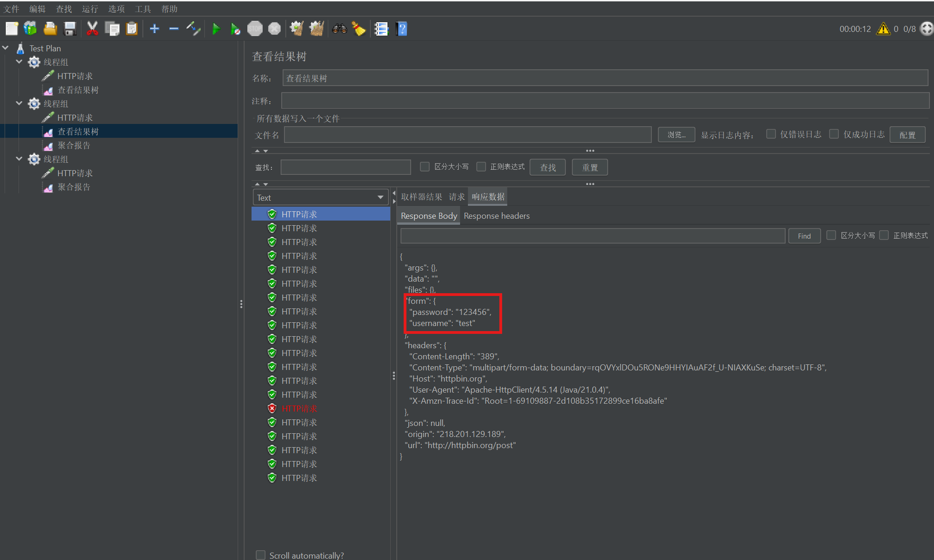Check the 仅成功日志 option
The image size is (934, 560).
(834, 134)
